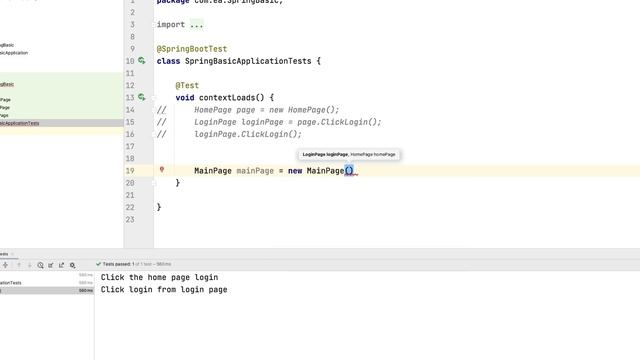The image size is (640, 360).
Task: Click the class name SpringBasicApplicationTests
Action: (x=248, y=61)
